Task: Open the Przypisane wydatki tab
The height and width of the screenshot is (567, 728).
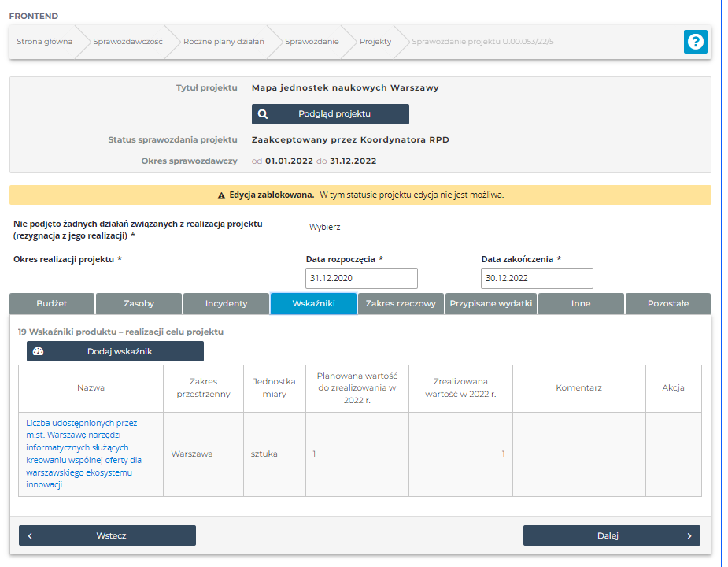Action: point(490,303)
